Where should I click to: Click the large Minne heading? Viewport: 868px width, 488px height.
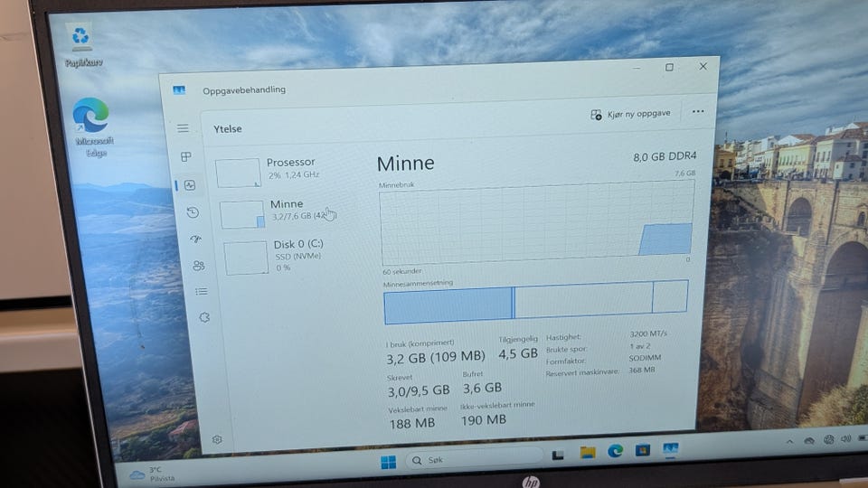(405, 164)
